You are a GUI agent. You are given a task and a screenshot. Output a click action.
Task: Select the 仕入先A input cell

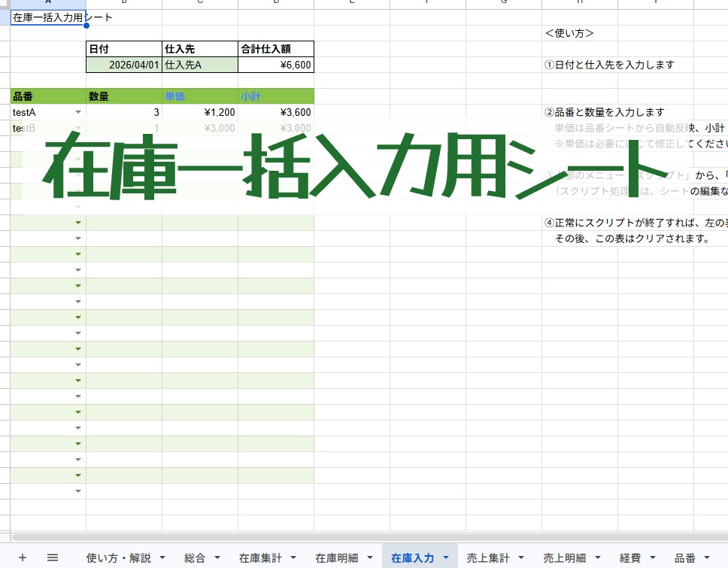point(200,65)
